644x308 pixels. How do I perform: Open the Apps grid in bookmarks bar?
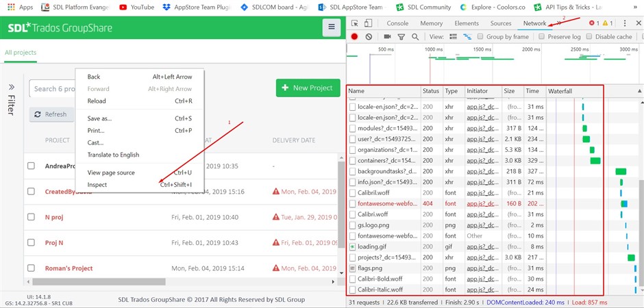pyautogui.click(x=20, y=7)
